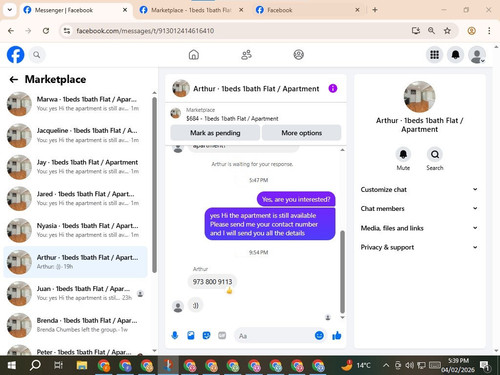Choose a sticker icon
The image size is (500, 375).
click(206, 335)
